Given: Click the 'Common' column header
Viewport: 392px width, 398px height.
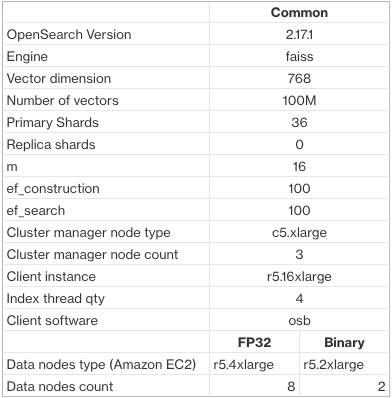Looking at the screenshot, I should click(299, 13).
